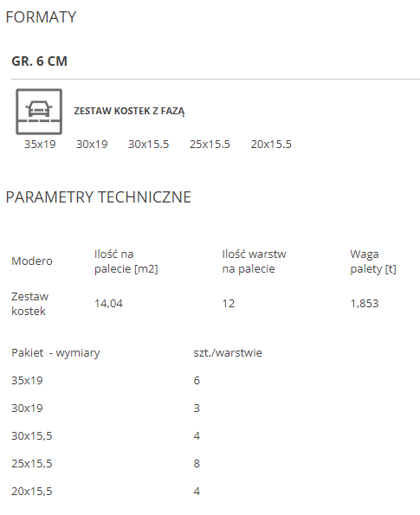Image resolution: width=420 pixels, height=515 pixels.
Task: Click the car driveway icon
Action: pos(39,112)
